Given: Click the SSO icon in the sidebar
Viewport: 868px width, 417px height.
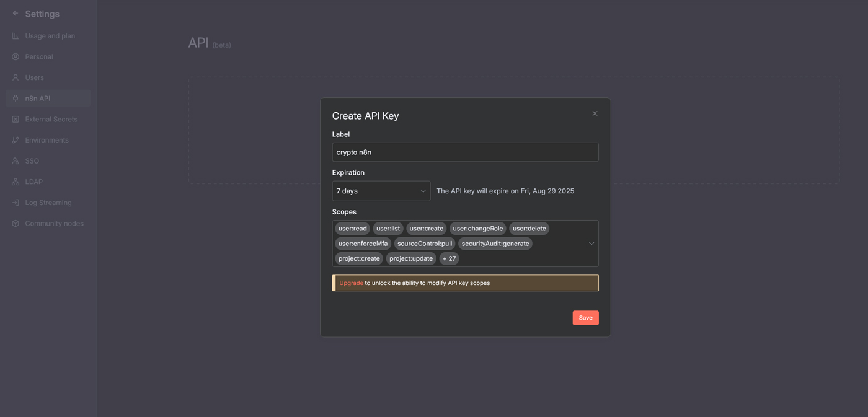Looking at the screenshot, I should 14,160.
